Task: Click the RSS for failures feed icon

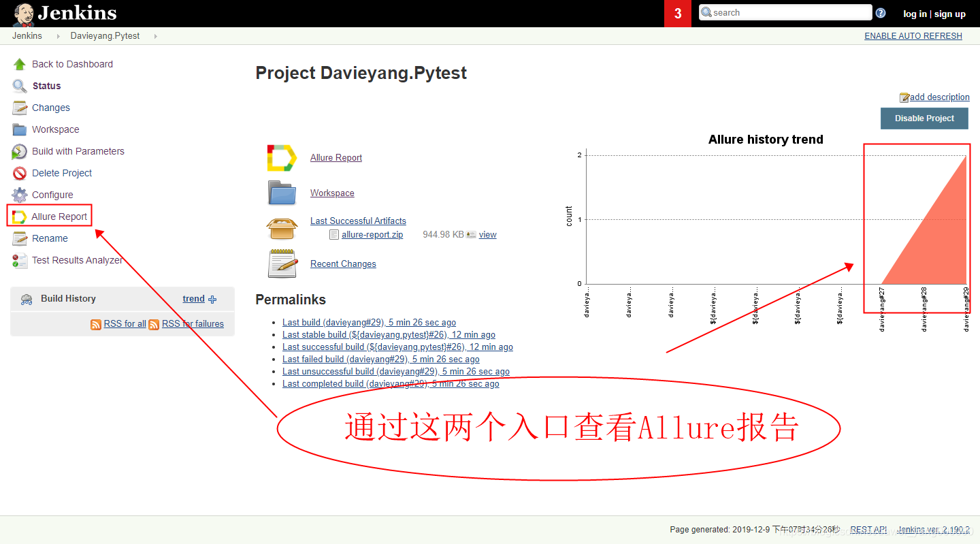Action: 154,324
